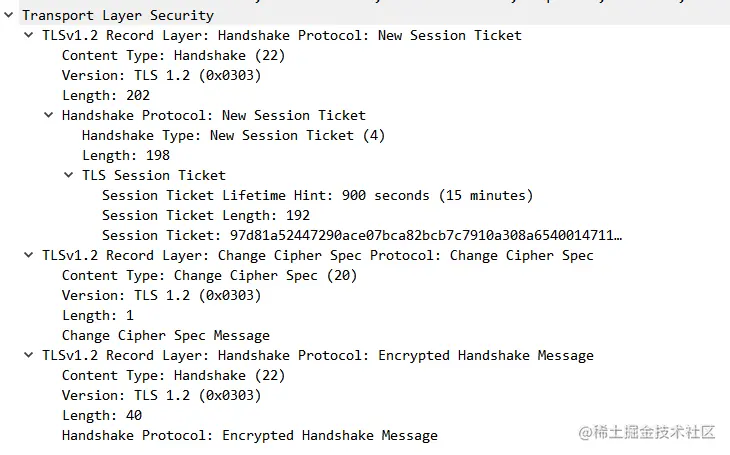
Task: Click the Length: 1 field
Action: point(97,315)
